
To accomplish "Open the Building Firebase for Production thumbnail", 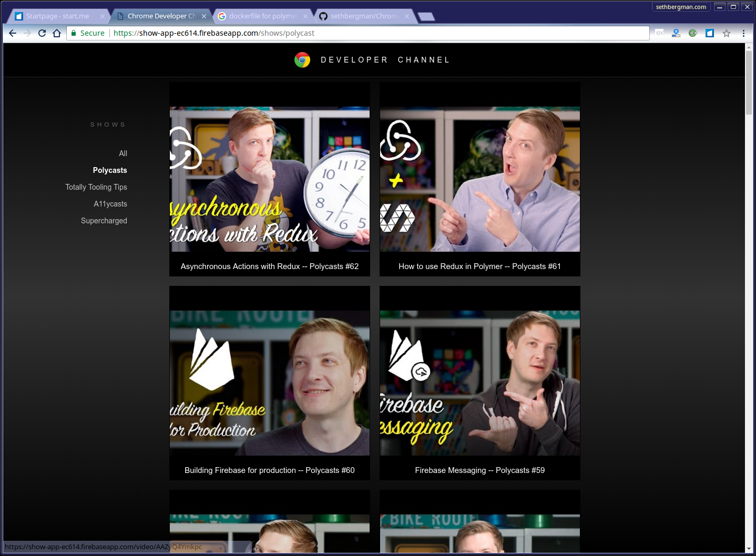I will pos(270,383).
